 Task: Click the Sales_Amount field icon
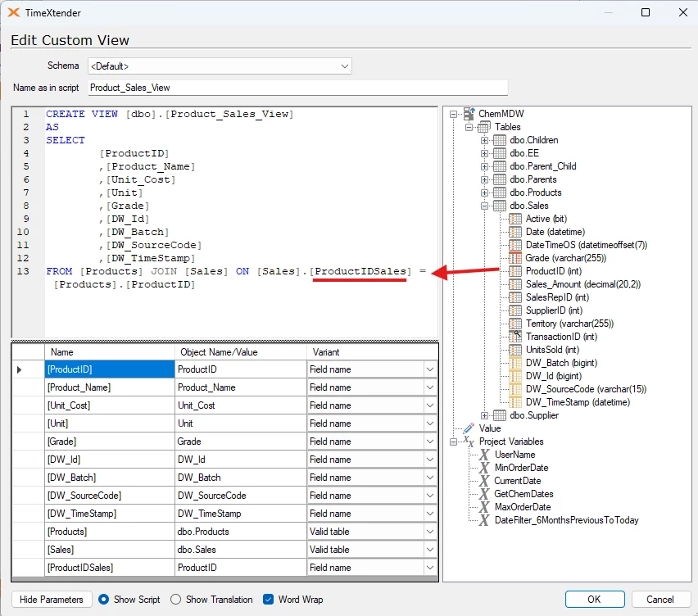click(x=515, y=284)
